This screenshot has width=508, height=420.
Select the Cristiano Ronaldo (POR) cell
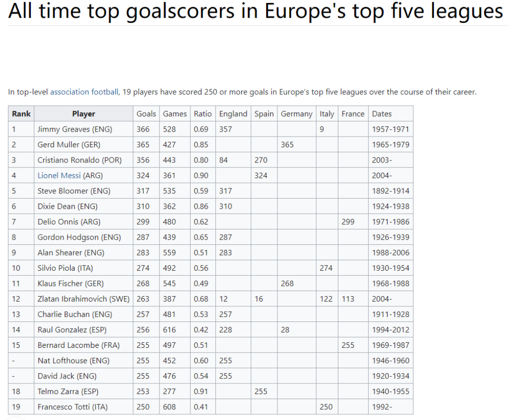(x=84, y=160)
